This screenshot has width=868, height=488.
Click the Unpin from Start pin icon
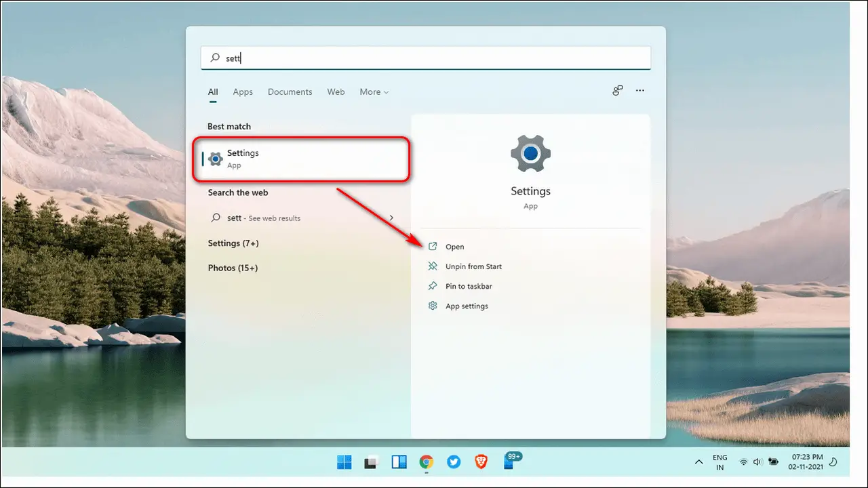click(433, 266)
